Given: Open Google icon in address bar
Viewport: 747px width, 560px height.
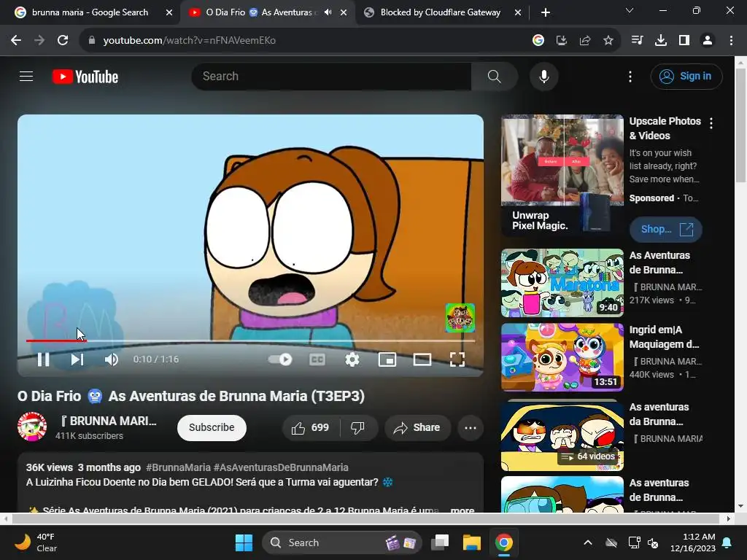Looking at the screenshot, I should [538, 41].
